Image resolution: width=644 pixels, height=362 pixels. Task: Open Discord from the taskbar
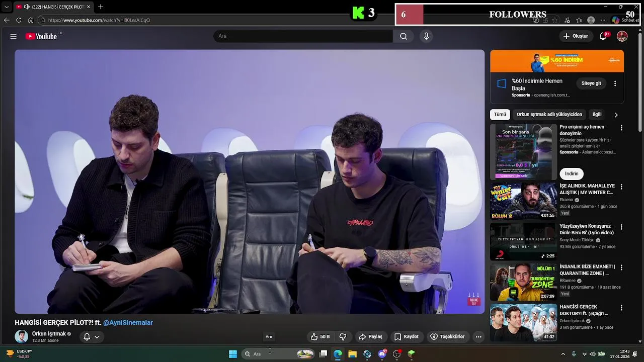tap(382, 354)
